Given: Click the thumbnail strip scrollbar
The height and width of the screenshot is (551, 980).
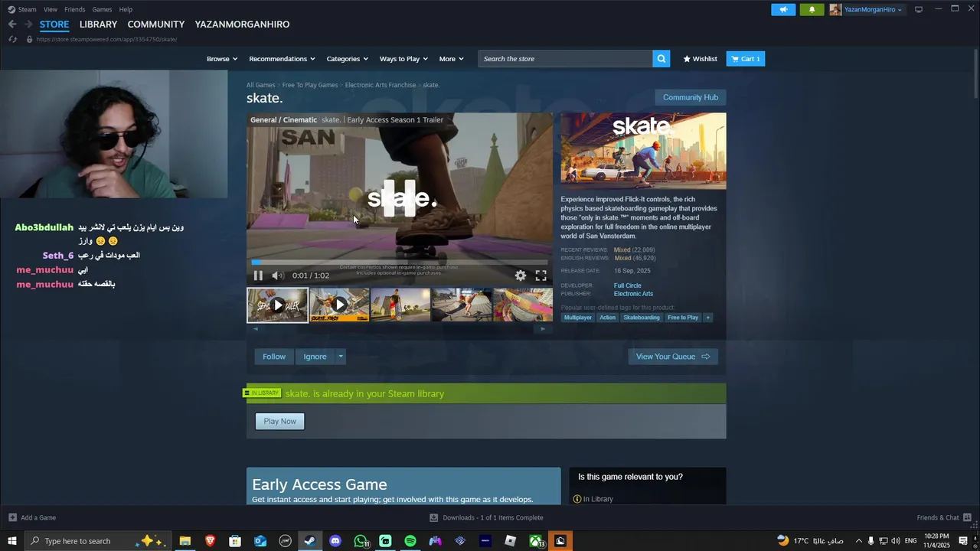Looking at the screenshot, I should point(399,329).
